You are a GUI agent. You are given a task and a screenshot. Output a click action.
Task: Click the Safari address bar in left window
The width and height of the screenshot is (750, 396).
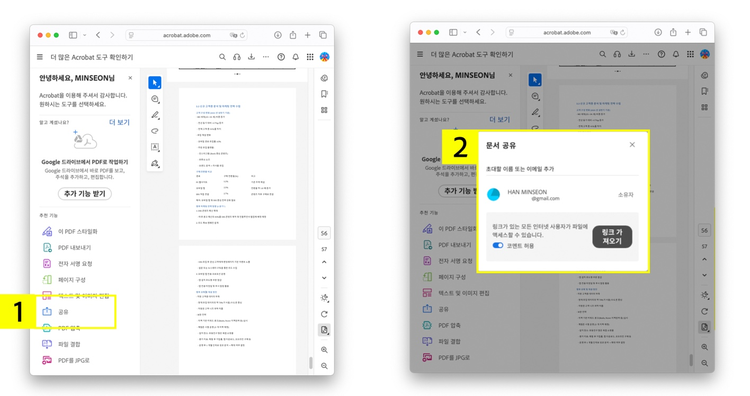(187, 35)
